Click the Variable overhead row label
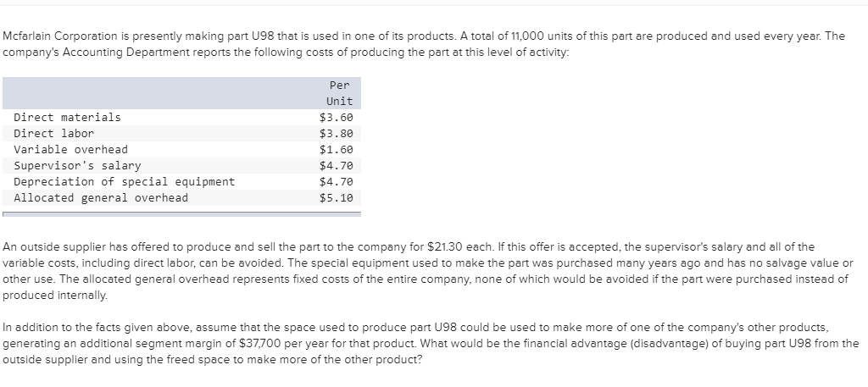Image resolution: width=868 pixels, height=387 pixels. click(x=70, y=149)
